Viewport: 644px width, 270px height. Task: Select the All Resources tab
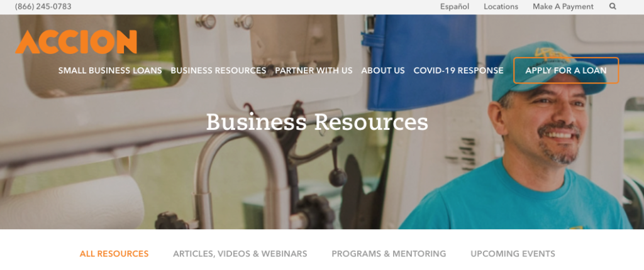tap(114, 254)
